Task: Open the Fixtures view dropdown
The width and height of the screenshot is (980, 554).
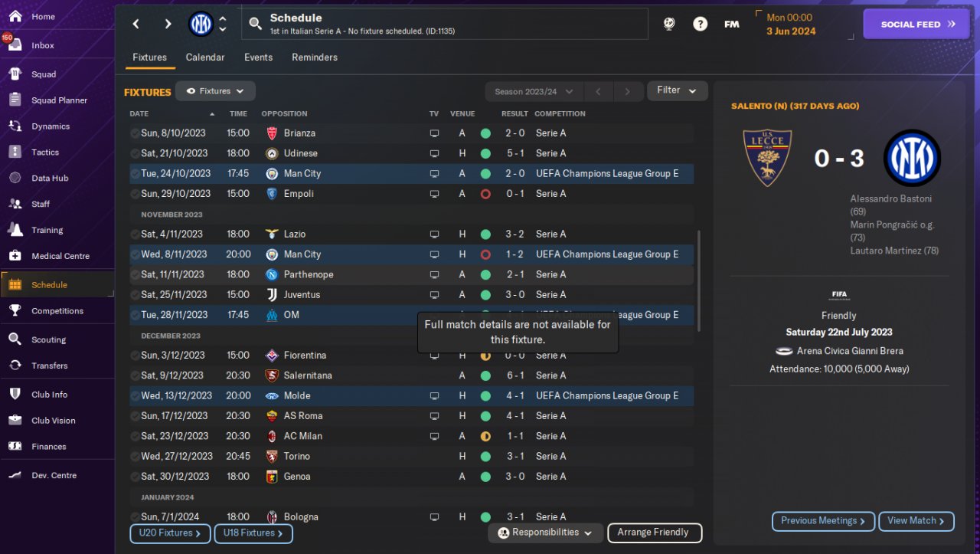Action: [215, 91]
